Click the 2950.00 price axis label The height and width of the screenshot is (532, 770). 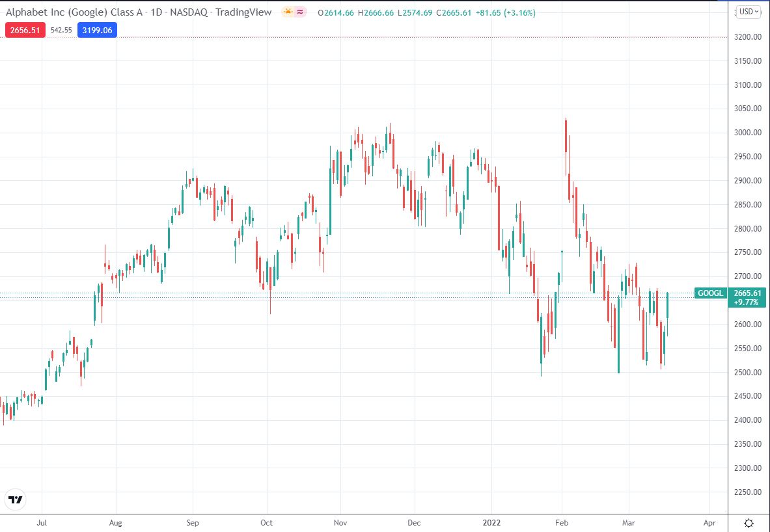[748, 157]
